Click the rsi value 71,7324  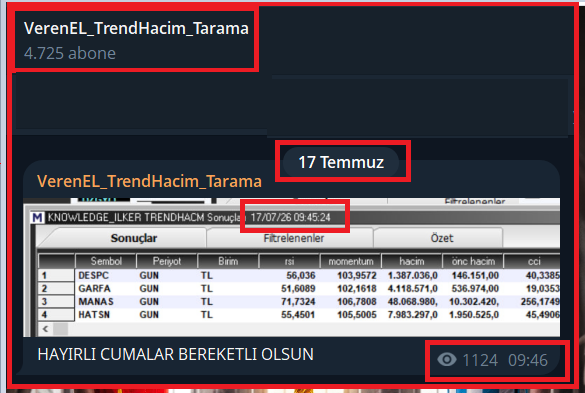[298, 302]
